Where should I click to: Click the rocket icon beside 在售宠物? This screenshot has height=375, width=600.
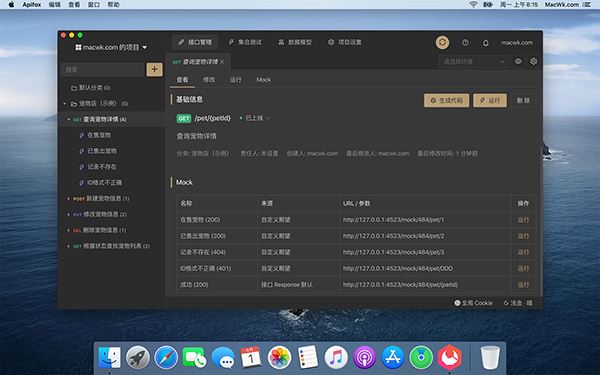[82, 135]
